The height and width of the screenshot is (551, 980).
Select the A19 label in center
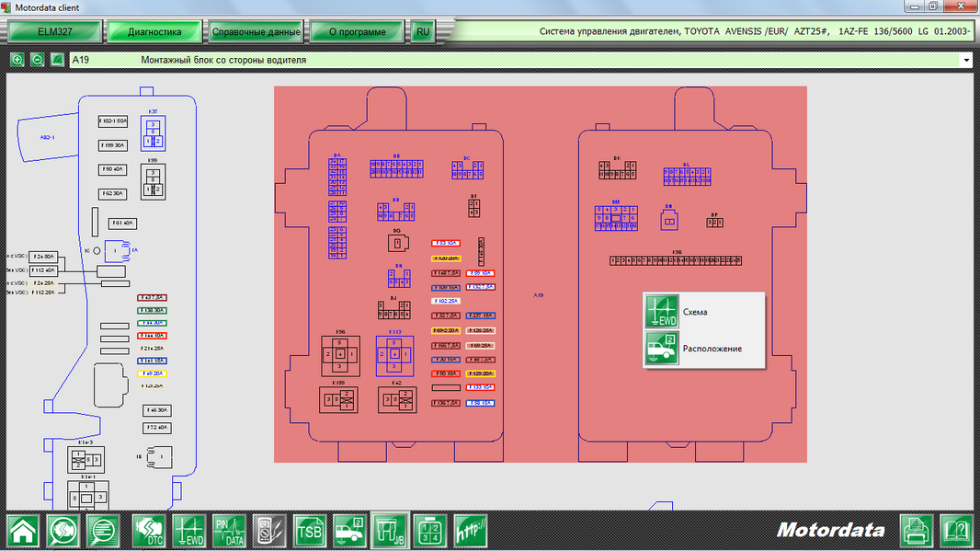pyautogui.click(x=538, y=295)
